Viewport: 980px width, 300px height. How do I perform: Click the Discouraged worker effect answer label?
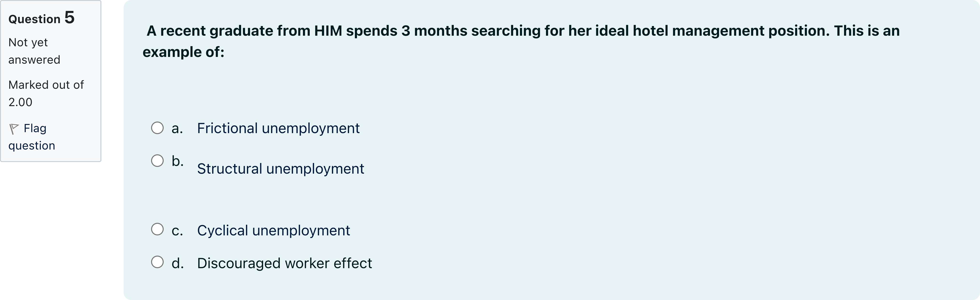pos(284,263)
